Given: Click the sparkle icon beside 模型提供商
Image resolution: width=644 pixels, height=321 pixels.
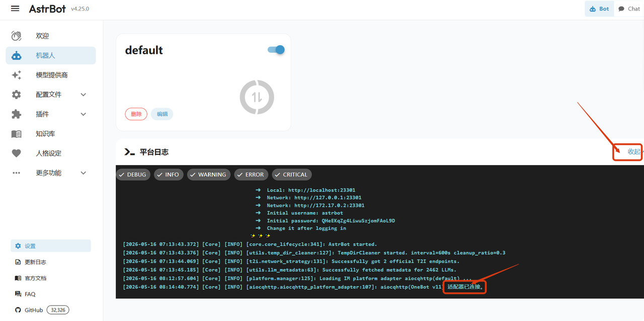Looking at the screenshot, I should 17,75.
